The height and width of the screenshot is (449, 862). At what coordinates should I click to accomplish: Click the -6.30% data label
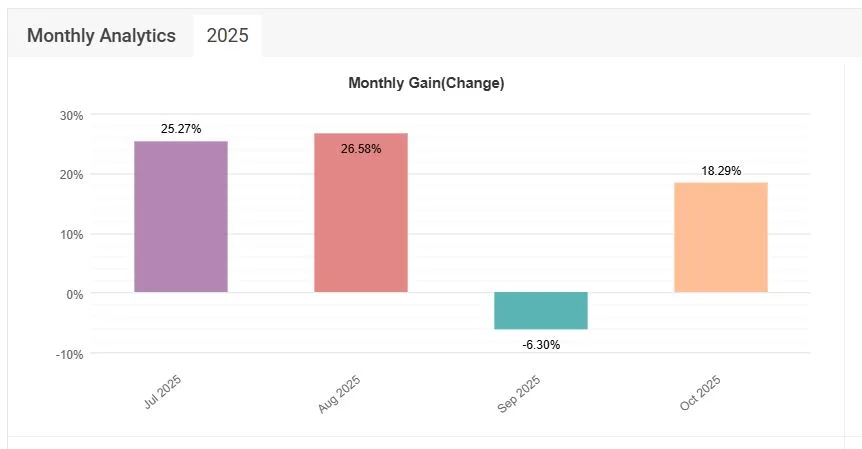[541, 345]
